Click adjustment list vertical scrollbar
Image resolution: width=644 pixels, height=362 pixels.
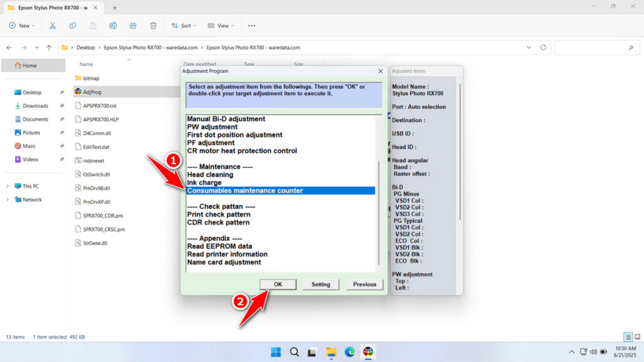(x=379, y=212)
